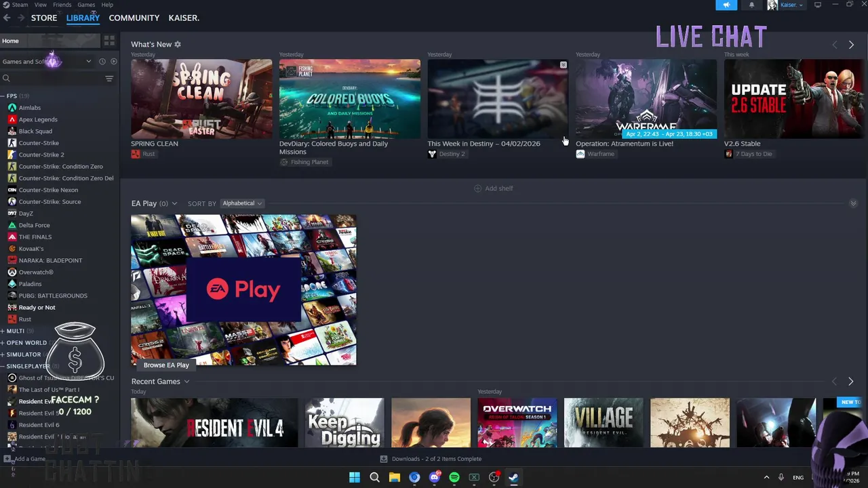The width and height of the screenshot is (868, 488).
Task: Click Add shelf
Action: click(x=494, y=188)
